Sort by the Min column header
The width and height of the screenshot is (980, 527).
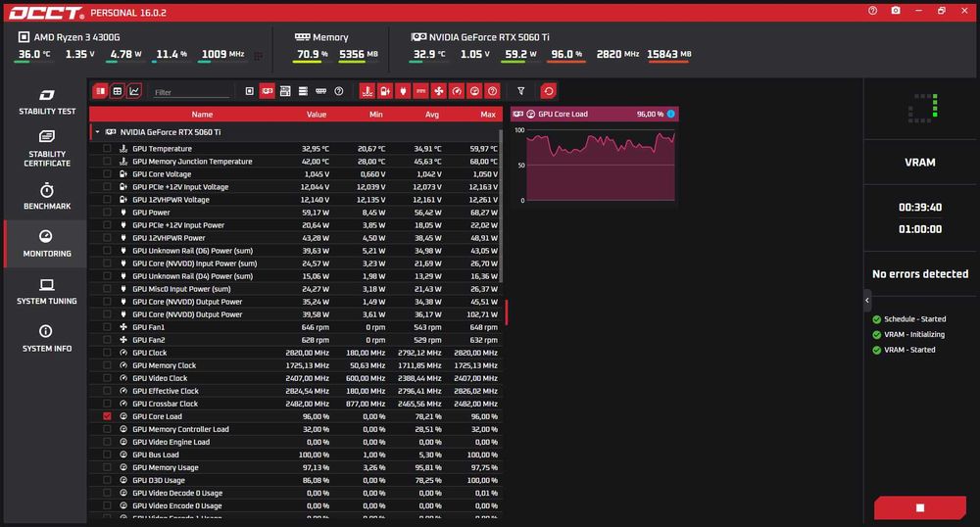point(375,115)
